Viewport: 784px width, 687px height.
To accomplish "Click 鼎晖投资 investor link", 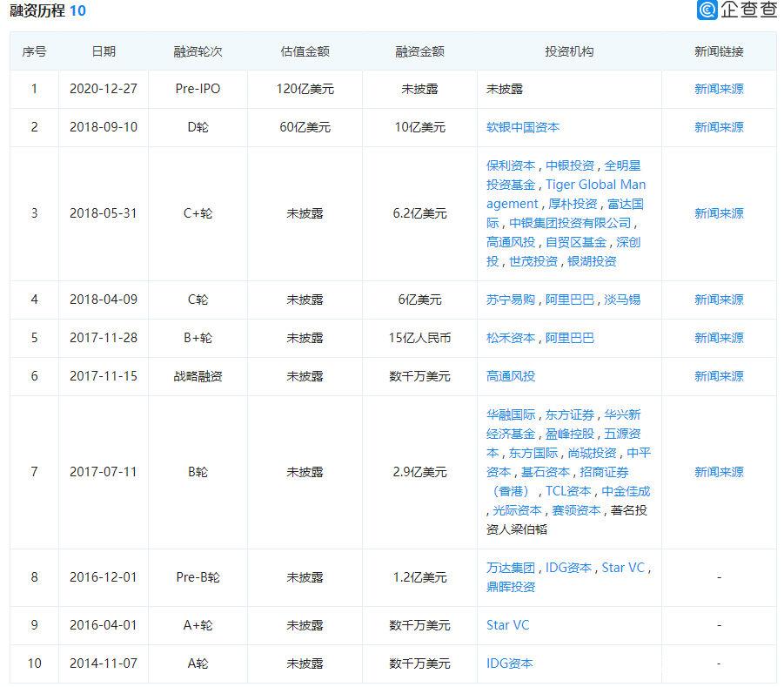I will point(511,587).
